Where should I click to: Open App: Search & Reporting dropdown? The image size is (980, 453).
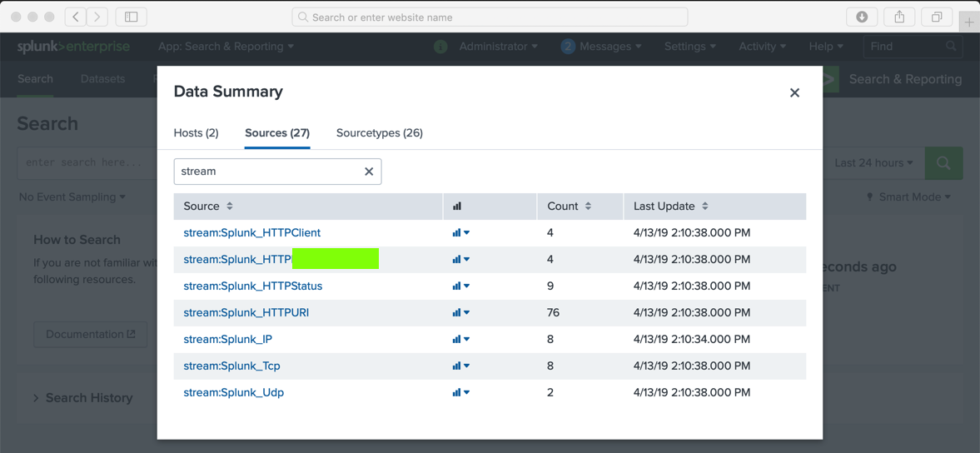click(226, 47)
